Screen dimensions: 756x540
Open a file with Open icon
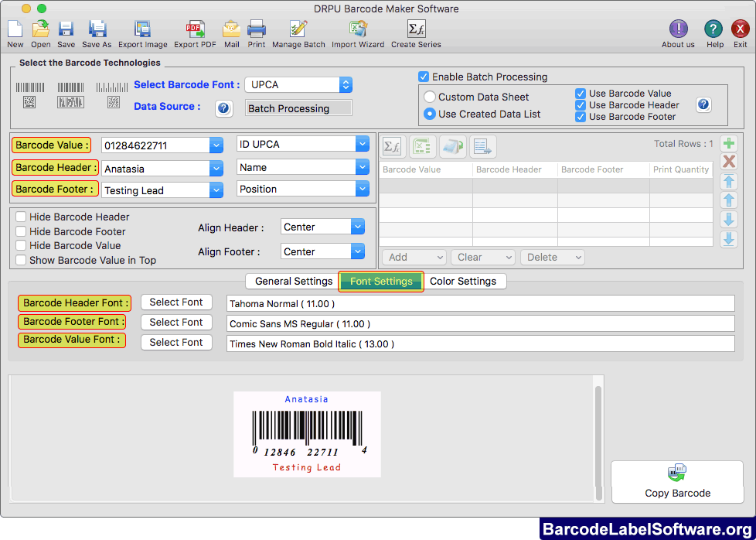coord(41,30)
